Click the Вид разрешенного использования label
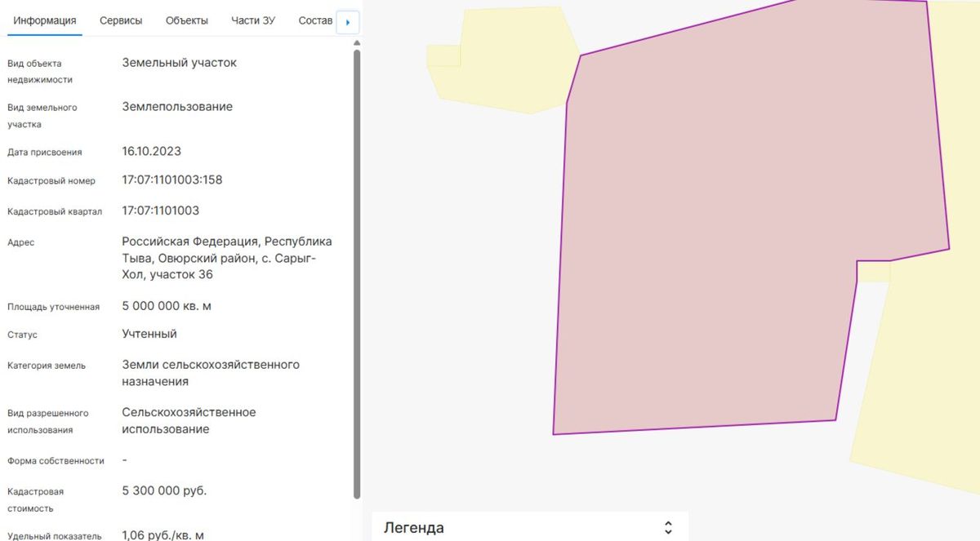 tap(48, 422)
